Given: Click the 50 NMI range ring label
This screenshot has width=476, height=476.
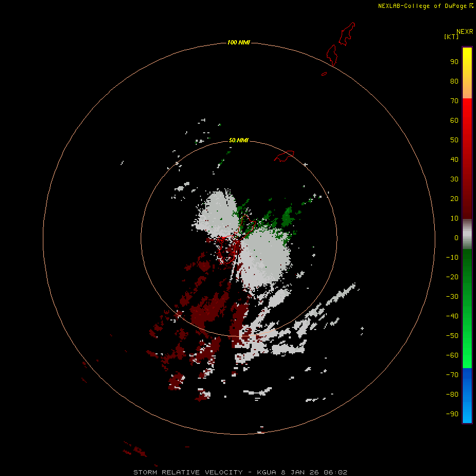Looking at the screenshot, I should 239,140.
